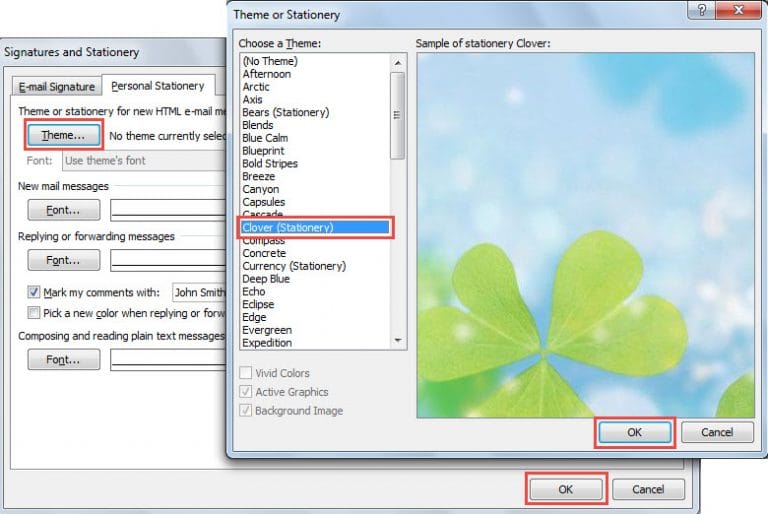Screen dimensions: 768x514
Task: Click the theme list scroll down arrow
Action: pyautogui.click(x=398, y=340)
